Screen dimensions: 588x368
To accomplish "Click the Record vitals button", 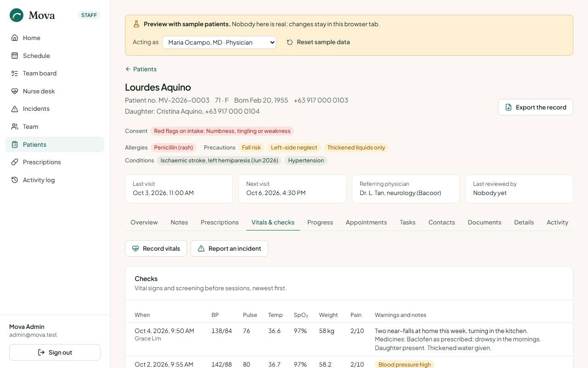I will click(x=156, y=248).
